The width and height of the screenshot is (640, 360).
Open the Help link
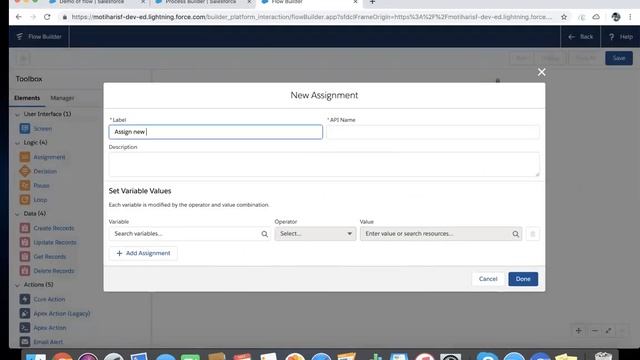[x=621, y=37]
